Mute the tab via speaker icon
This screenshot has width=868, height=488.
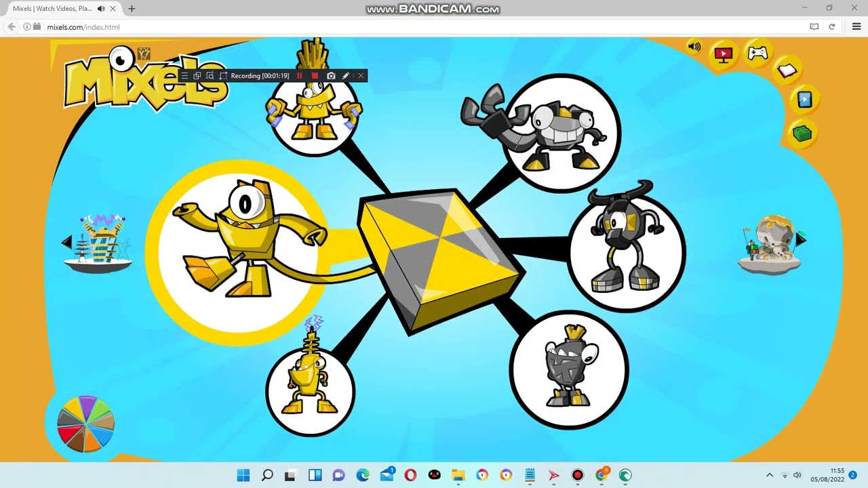[101, 9]
